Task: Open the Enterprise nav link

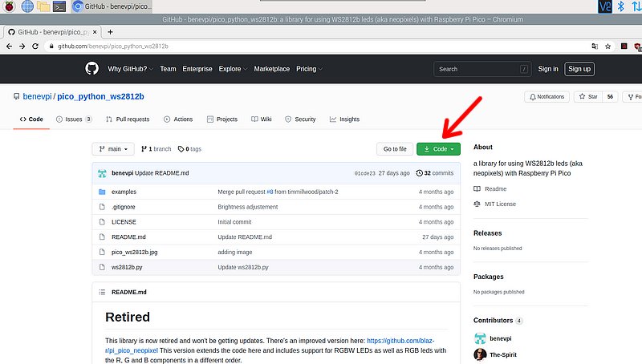Action: pyautogui.click(x=197, y=69)
